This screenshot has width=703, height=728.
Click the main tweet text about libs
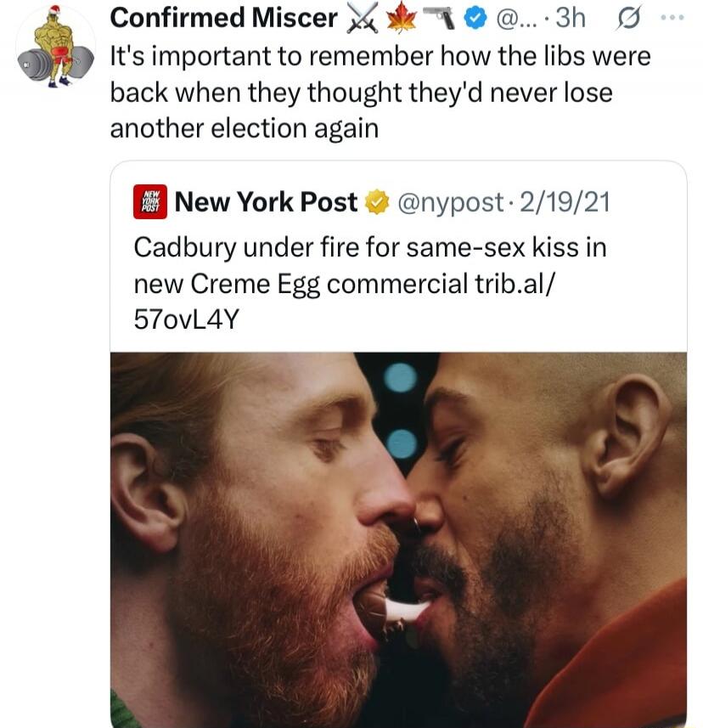coord(380,93)
